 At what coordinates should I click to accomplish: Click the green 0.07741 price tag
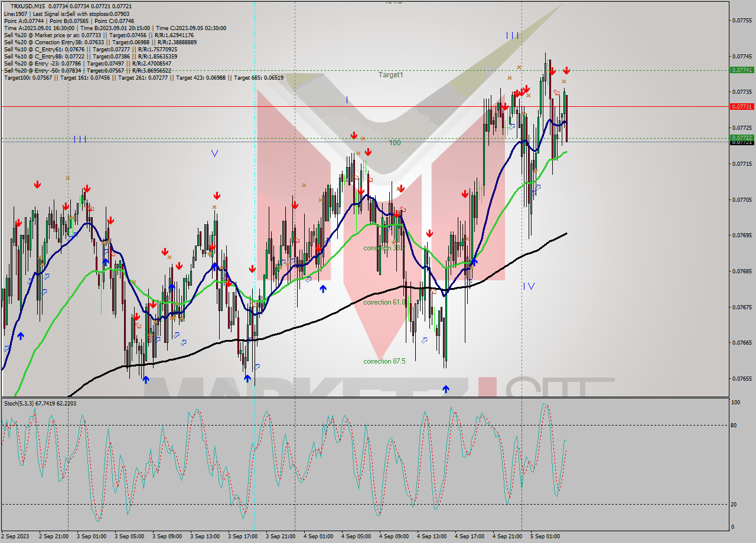click(741, 70)
